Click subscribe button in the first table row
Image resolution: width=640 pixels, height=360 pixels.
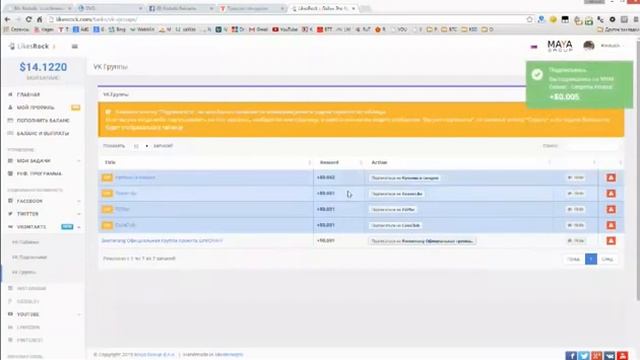coord(405,178)
